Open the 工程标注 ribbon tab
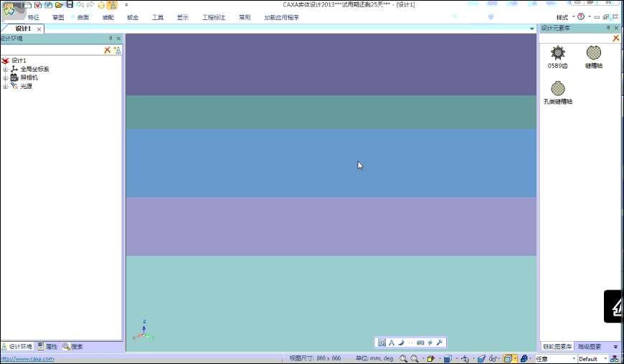 [214, 17]
